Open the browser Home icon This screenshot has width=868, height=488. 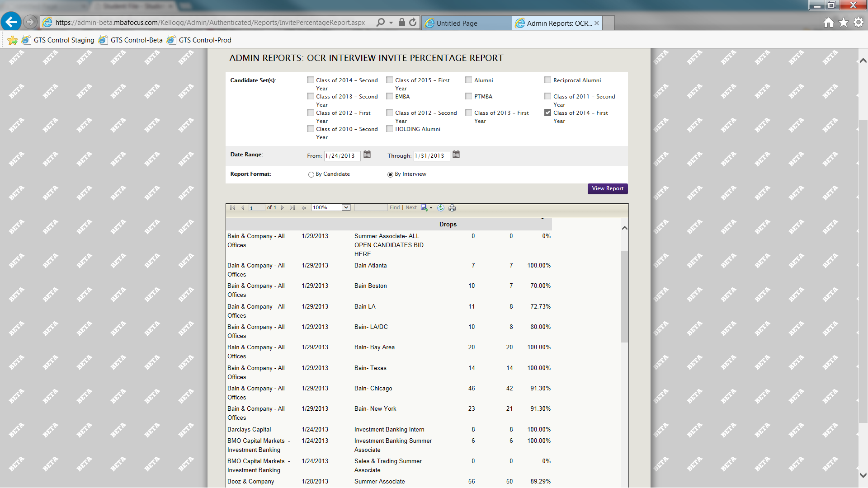(828, 22)
